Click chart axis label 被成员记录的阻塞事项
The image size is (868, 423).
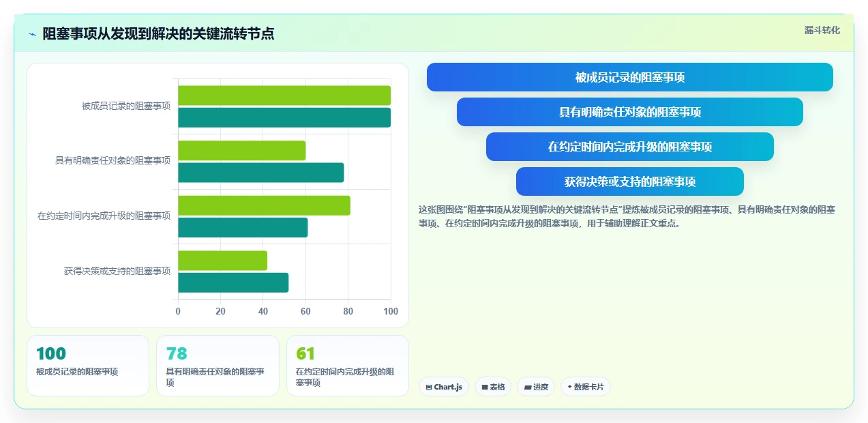(126, 106)
